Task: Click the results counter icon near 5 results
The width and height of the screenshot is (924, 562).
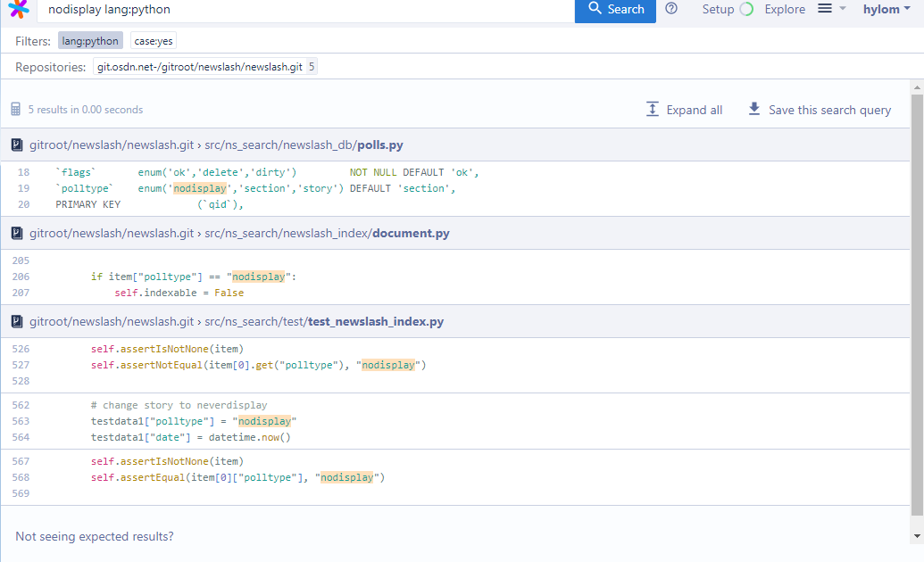Action: pos(16,109)
